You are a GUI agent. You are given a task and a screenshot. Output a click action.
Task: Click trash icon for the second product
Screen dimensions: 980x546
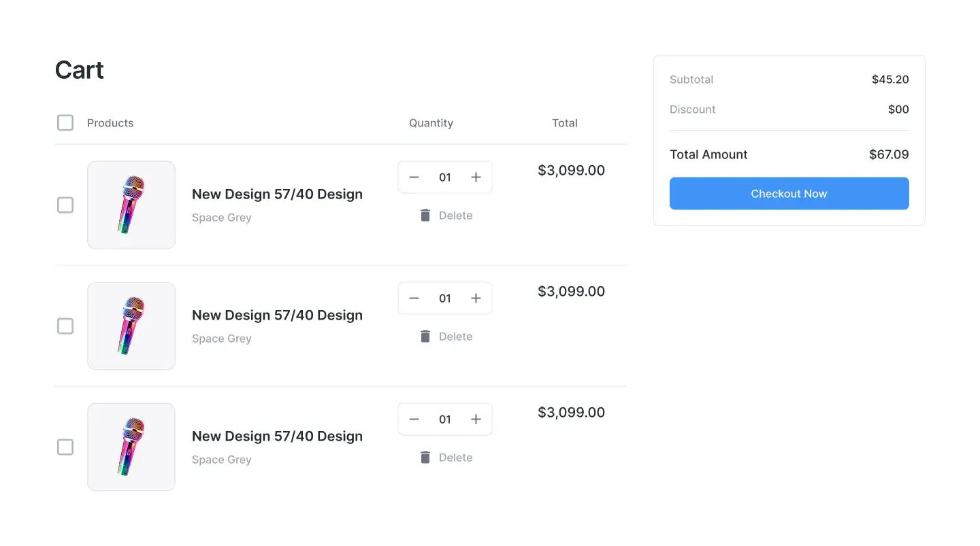425,337
